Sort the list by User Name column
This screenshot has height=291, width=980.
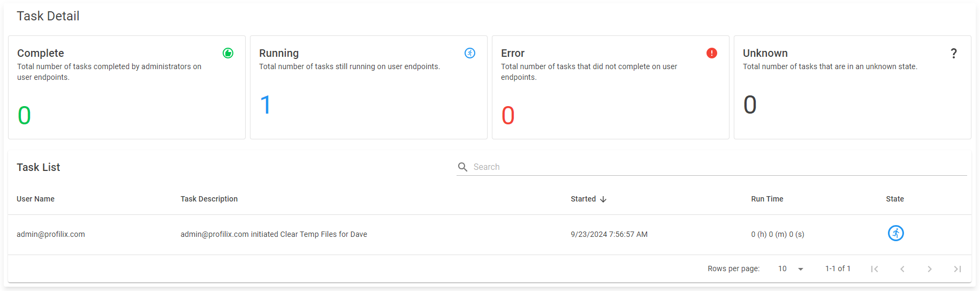click(35, 199)
